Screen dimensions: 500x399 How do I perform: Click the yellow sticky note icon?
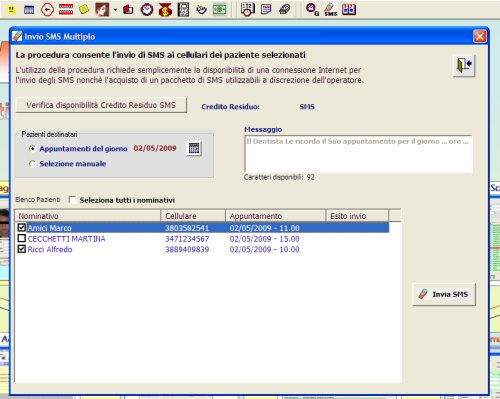pos(84,9)
